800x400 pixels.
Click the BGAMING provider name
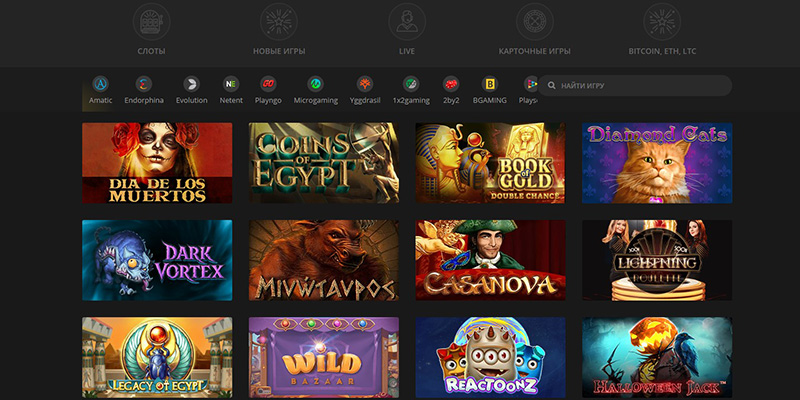(x=490, y=101)
